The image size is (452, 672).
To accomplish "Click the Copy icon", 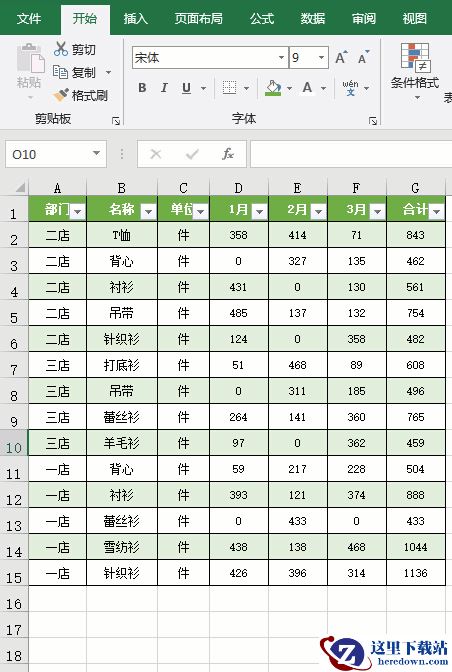I will click(x=60, y=72).
